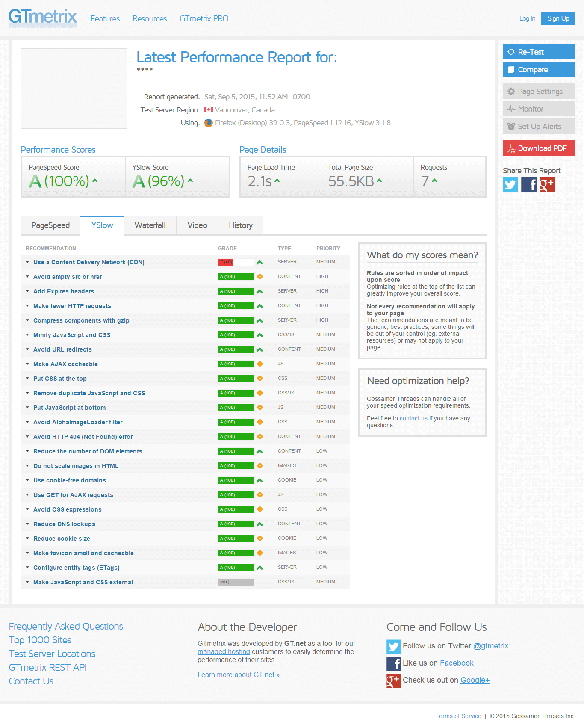Image resolution: width=584 pixels, height=728 pixels.
Task: Click the Canada flag icon
Action: pos(209,109)
